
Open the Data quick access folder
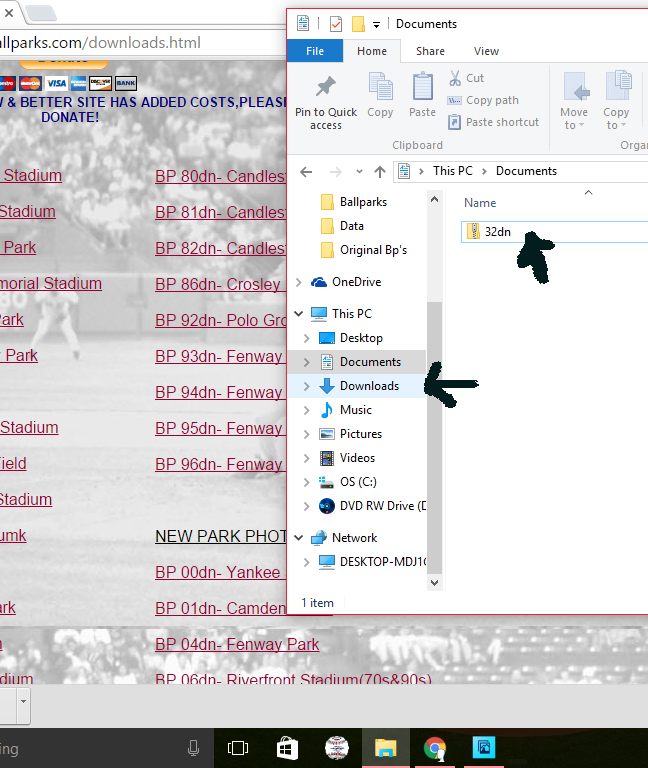click(x=352, y=226)
